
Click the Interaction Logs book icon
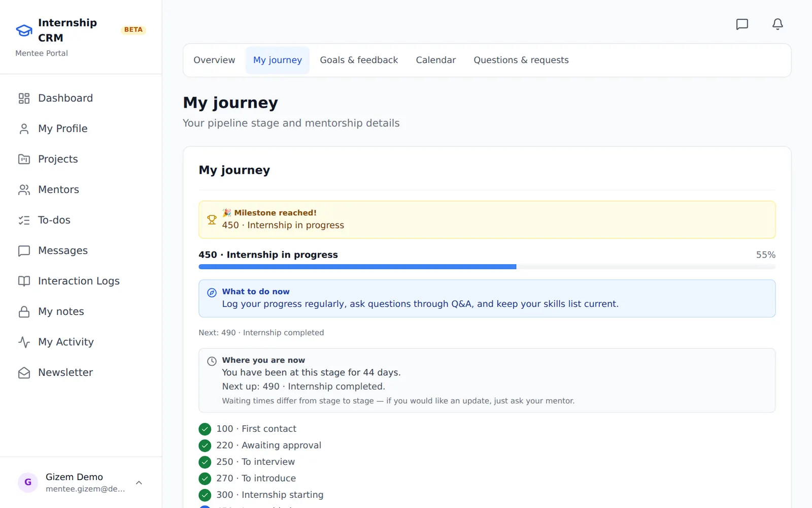pos(24,281)
